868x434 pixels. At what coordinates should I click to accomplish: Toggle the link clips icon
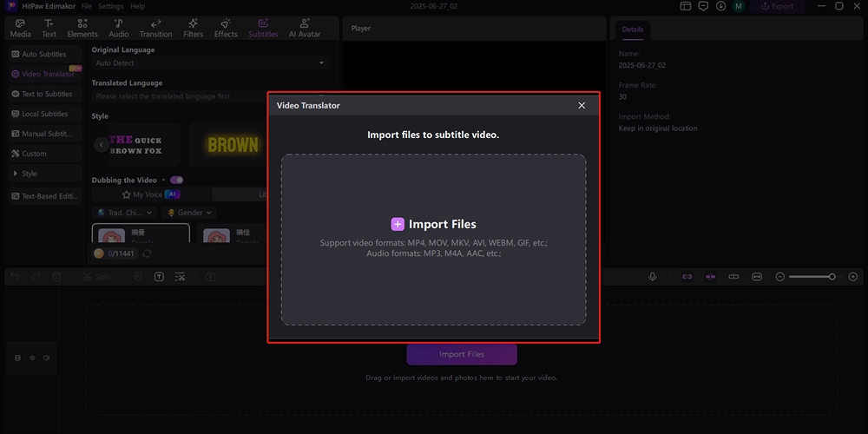(687, 277)
